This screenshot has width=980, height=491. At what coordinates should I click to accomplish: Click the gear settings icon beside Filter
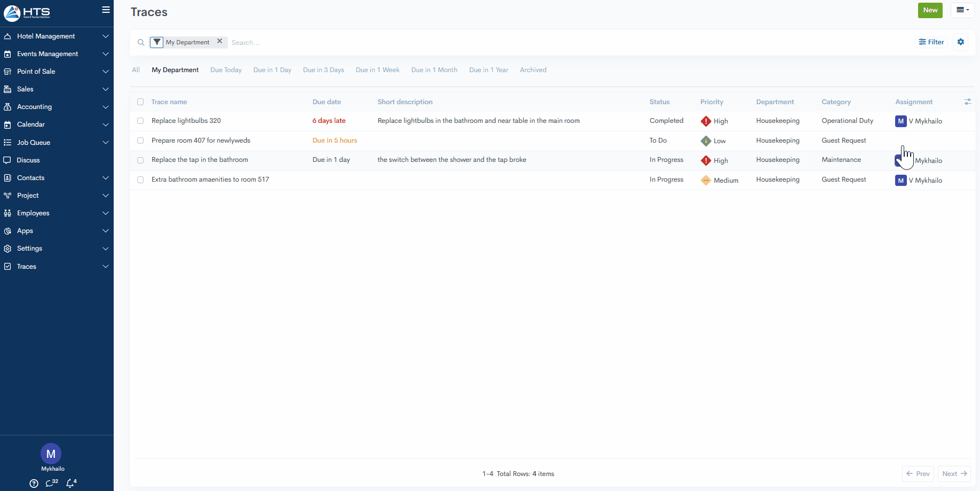point(961,42)
